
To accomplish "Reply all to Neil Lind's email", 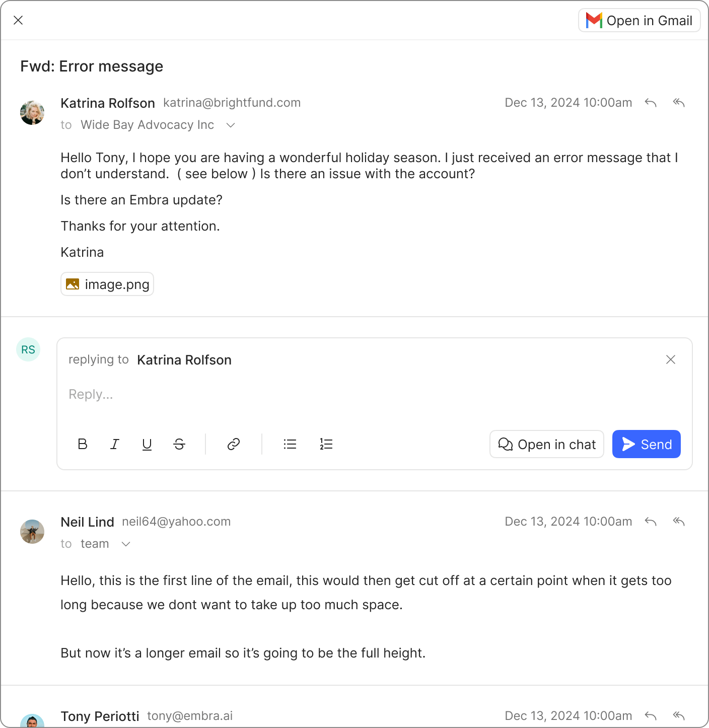I will point(679,522).
